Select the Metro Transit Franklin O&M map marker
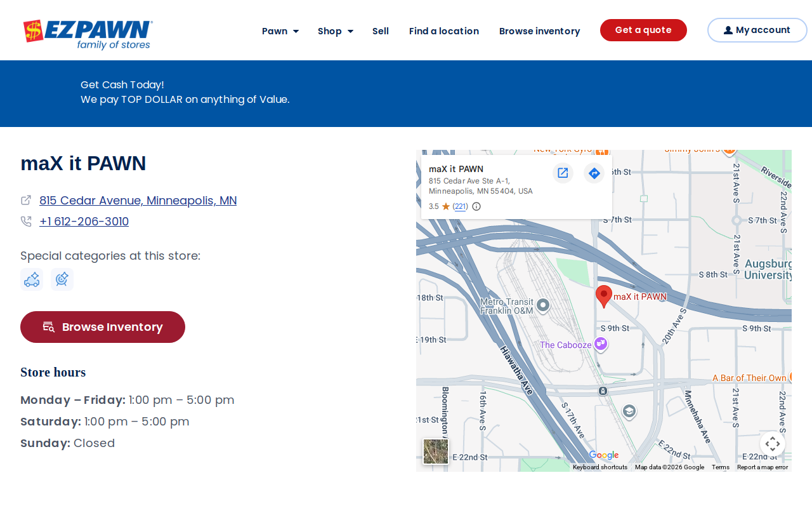812x508 pixels. [x=543, y=305]
